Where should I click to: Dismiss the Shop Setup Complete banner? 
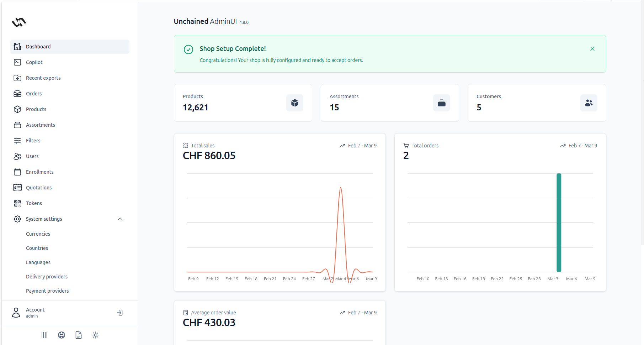coord(592,49)
